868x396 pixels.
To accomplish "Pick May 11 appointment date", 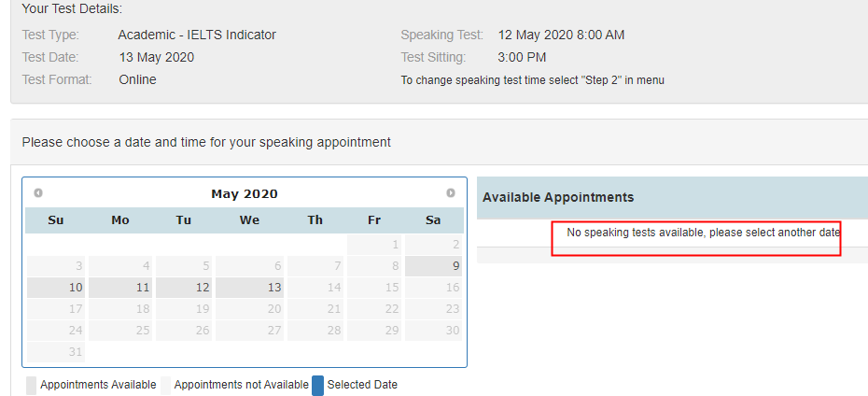I will click(120, 288).
